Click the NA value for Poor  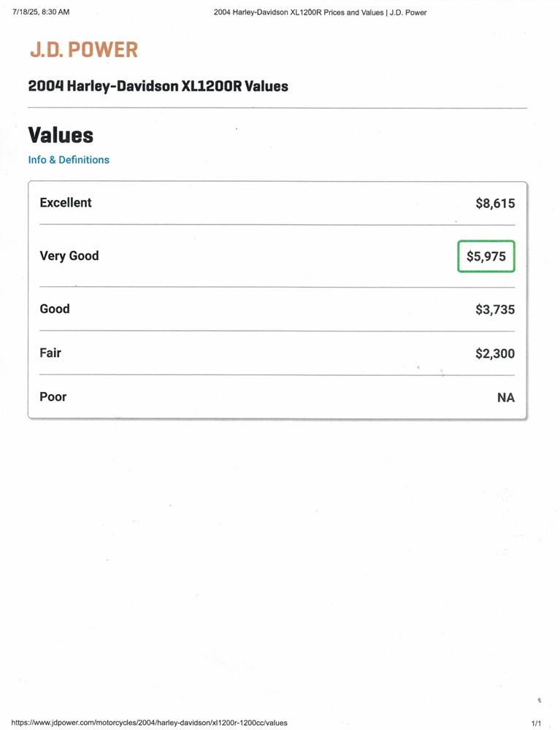pyautogui.click(x=505, y=398)
